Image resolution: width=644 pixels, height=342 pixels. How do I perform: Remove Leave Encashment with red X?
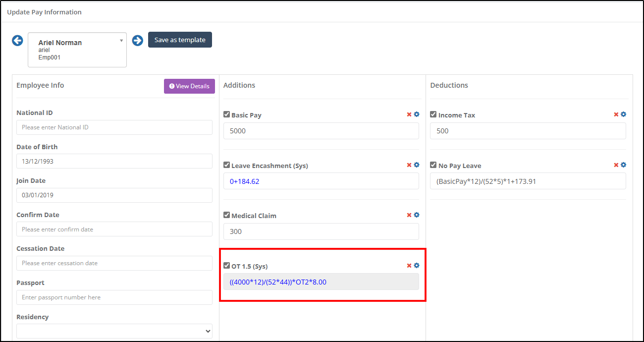pyautogui.click(x=409, y=165)
